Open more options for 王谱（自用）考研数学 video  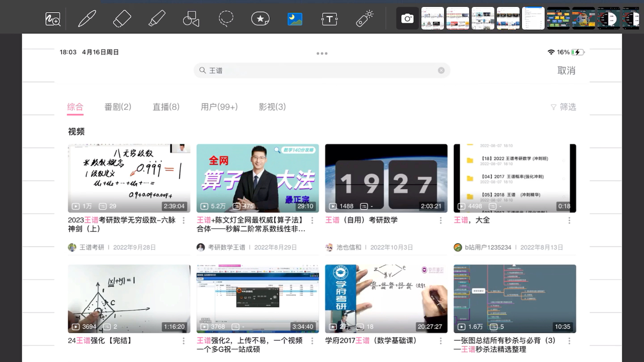[441, 220]
